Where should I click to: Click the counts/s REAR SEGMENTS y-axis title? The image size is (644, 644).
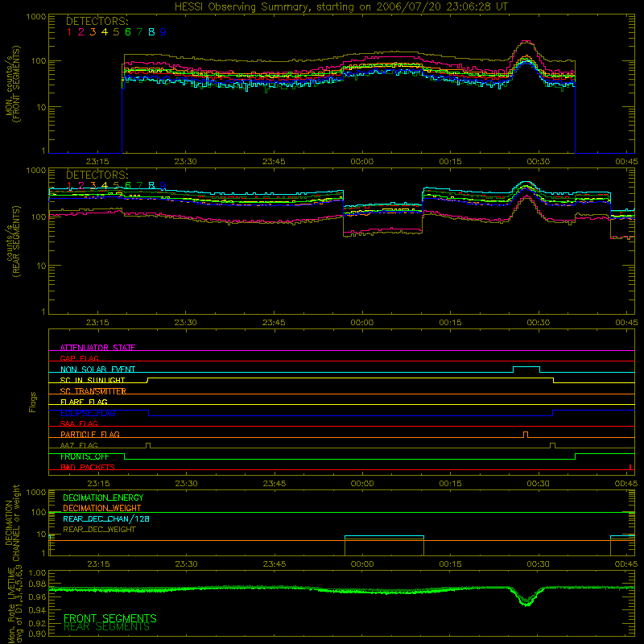coord(12,242)
